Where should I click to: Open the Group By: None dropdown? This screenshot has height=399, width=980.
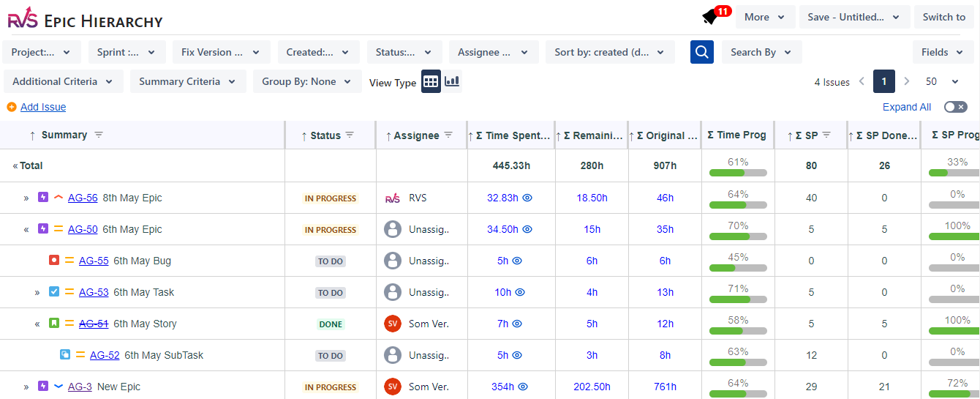(x=307, y=81)
